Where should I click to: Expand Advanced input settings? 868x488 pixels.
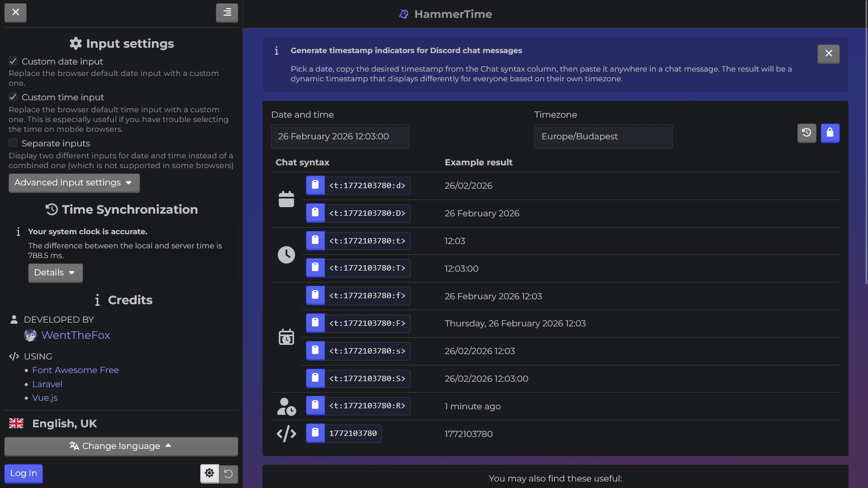(x=74, y=183)
